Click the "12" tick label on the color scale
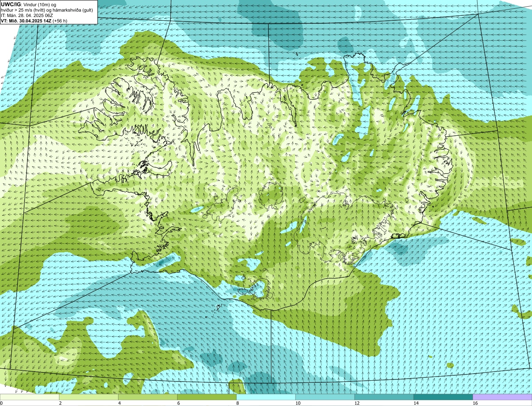Image resolution: width=532 pixels, height=406 pixels. pos(357,403)
